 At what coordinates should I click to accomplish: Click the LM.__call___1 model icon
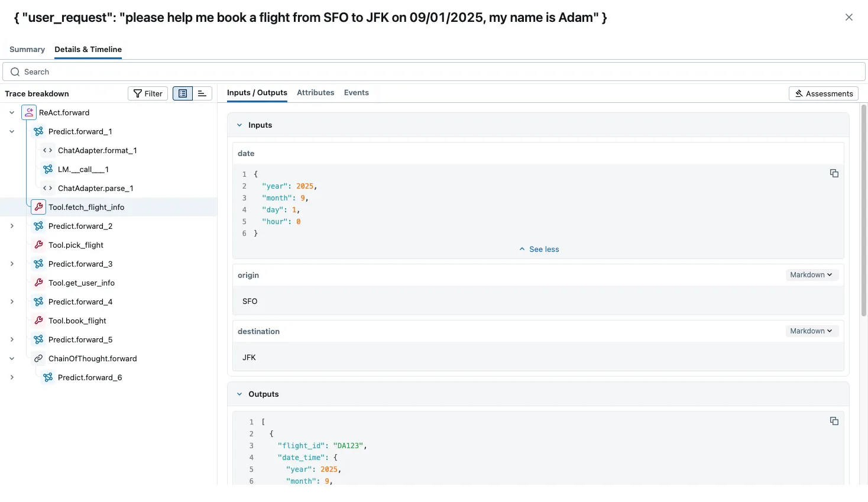pyautogui.click(x=48, y=169)
